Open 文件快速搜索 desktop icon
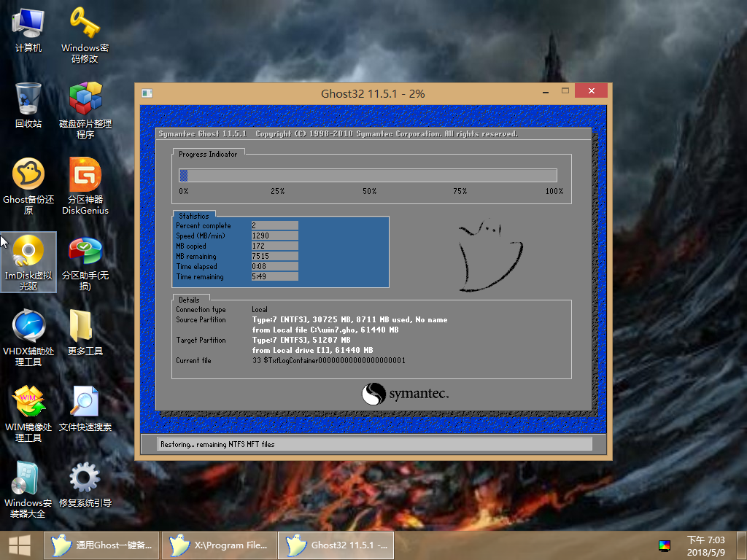 (x=85, y=408)
